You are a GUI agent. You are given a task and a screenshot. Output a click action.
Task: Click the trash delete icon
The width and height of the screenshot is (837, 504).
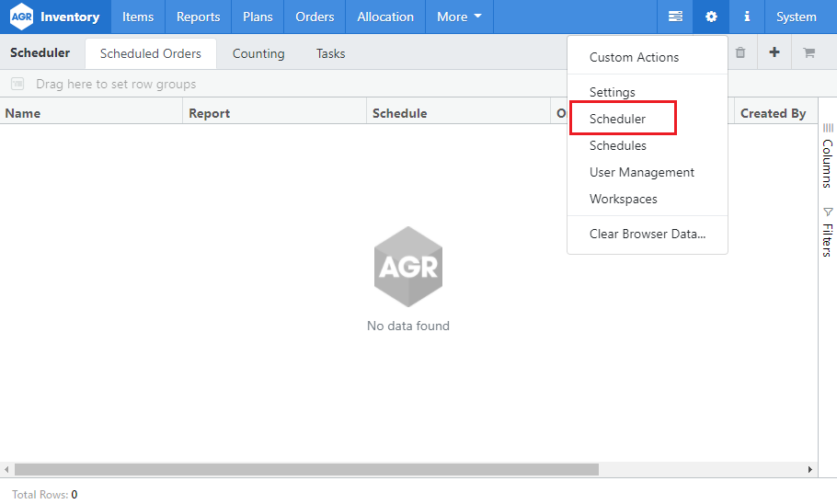tap(740, 53)
